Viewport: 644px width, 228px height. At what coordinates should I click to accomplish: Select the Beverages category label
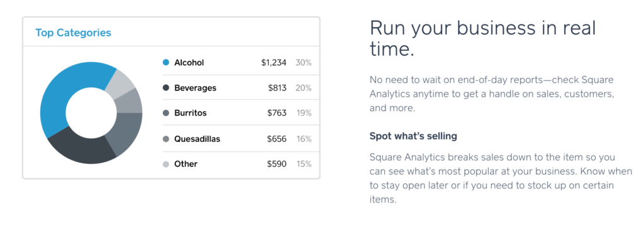195,88
